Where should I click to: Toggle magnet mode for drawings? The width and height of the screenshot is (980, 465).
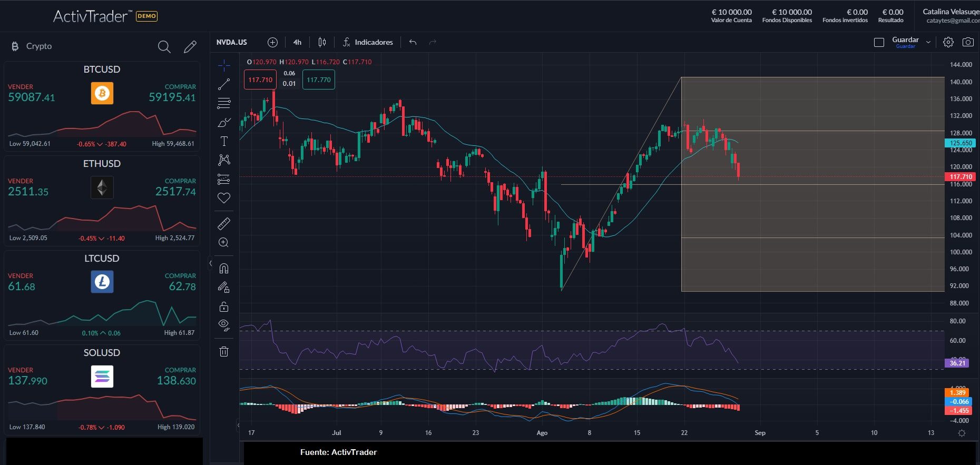coord(224,269)
